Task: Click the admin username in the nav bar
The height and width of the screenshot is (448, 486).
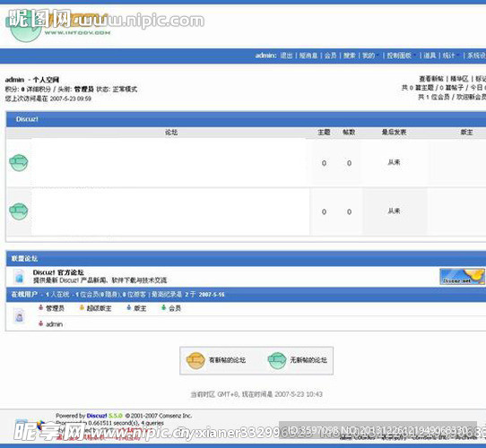Action: click(x=266, y=56)
